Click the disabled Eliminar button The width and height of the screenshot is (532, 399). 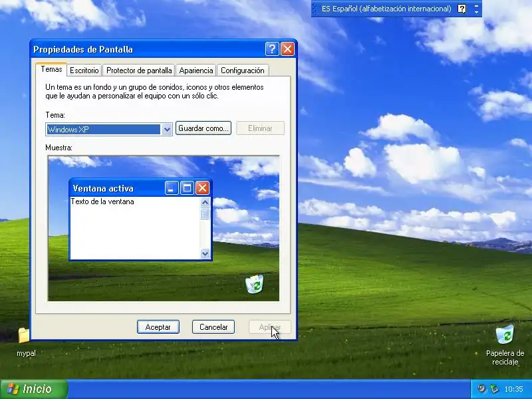point(260,128)
